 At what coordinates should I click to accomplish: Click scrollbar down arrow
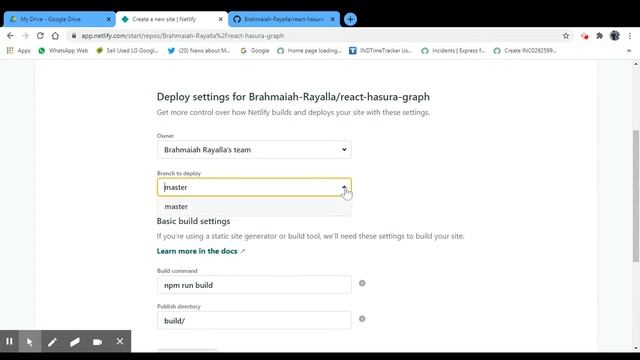coord(636,348)
